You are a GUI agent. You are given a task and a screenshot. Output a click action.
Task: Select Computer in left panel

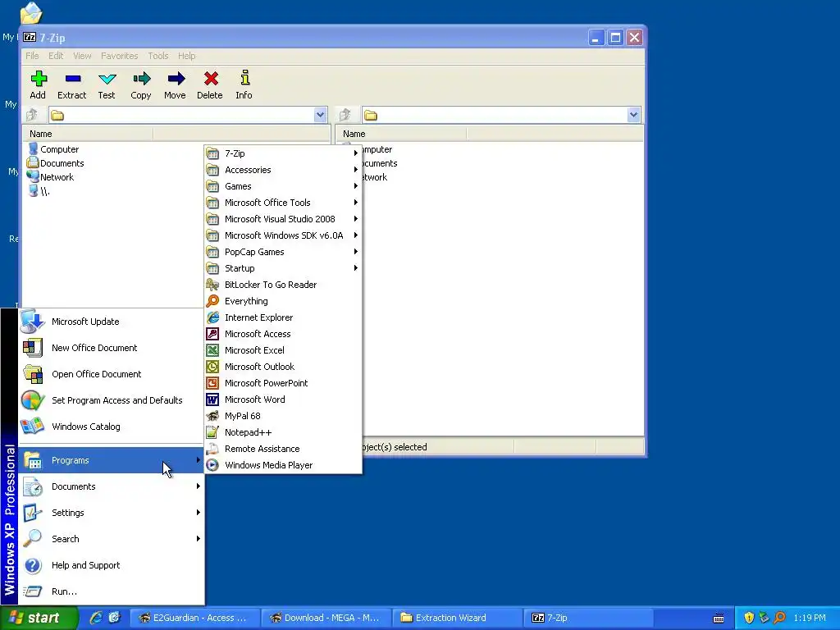(x=53, y=149)
